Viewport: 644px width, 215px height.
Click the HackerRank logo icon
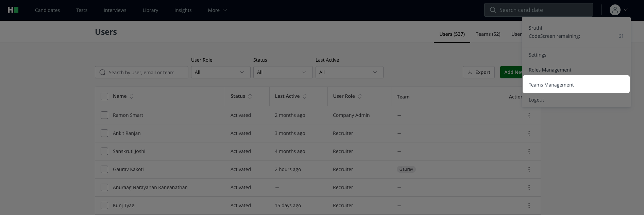(13, 10)
